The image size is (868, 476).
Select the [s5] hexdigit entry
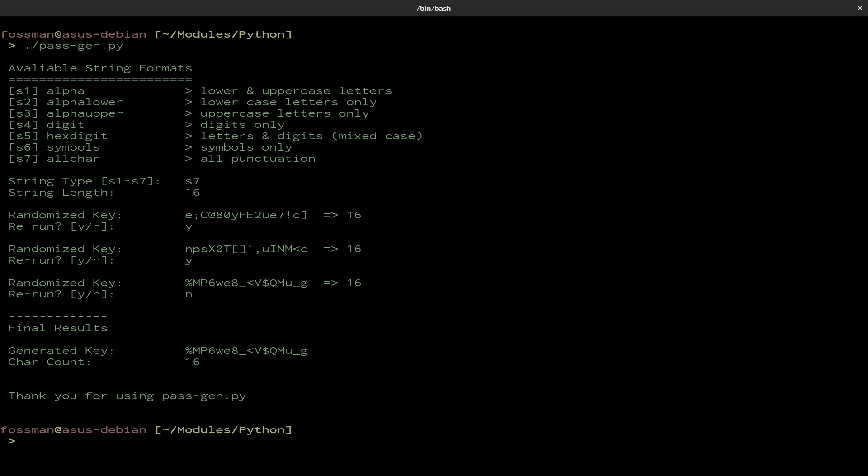[58, 136]
